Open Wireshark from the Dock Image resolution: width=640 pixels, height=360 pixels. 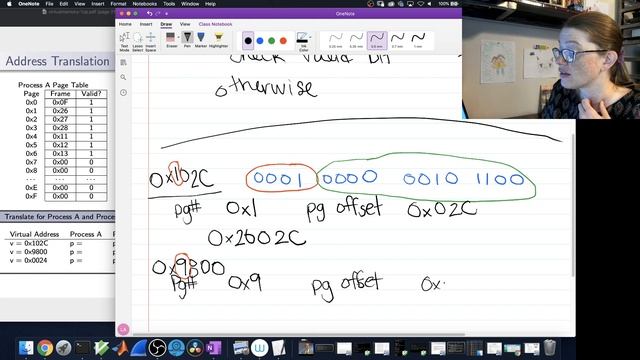(139, 348)
